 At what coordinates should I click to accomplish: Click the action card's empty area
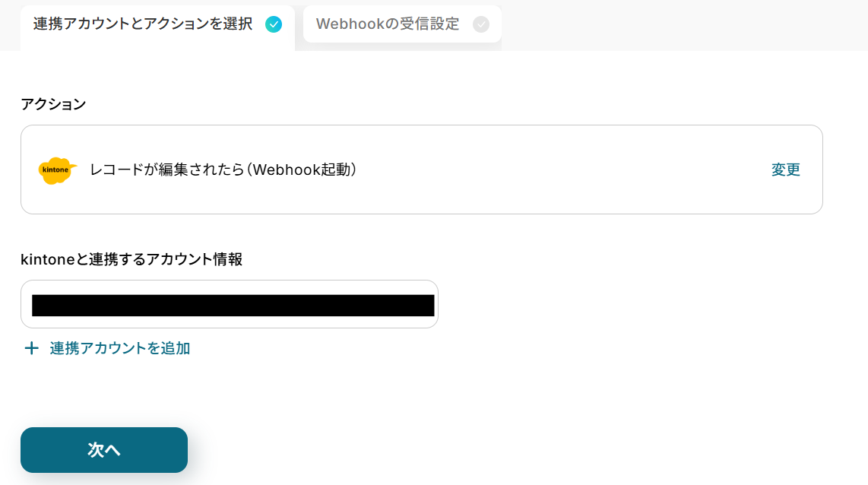(553, 170)
